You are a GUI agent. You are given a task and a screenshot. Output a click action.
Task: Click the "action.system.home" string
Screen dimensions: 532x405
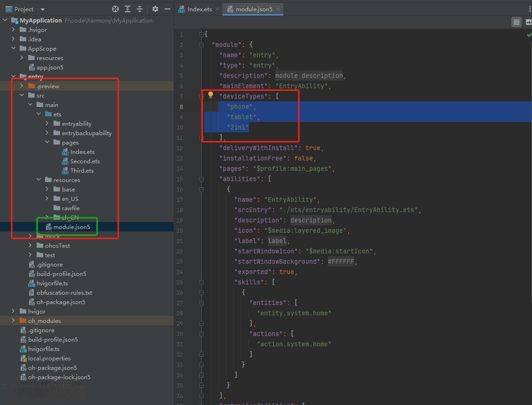click(x=294, y=344)
